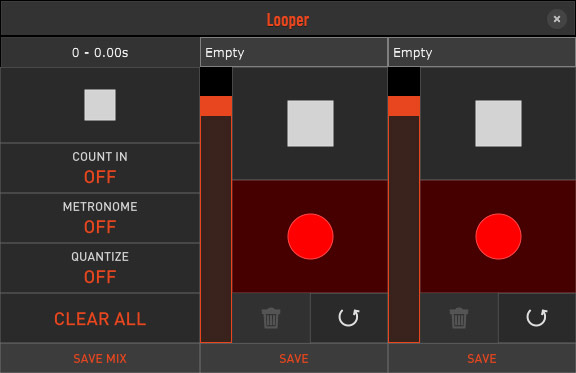Toggle Count In setting
576x373 pixels.
point(100,168)
